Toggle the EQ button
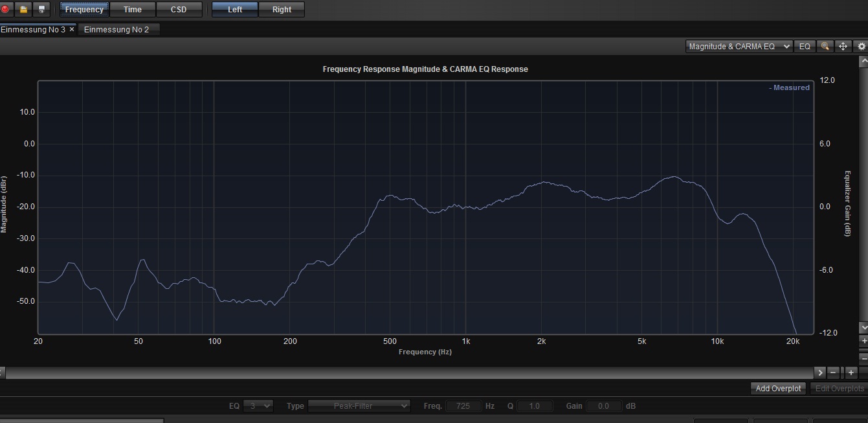 coord(805,47)
